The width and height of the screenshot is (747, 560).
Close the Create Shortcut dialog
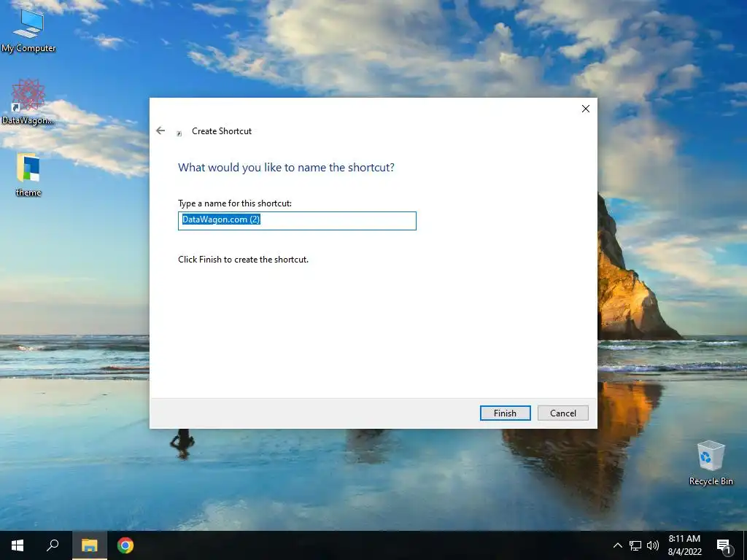(586, 109)
